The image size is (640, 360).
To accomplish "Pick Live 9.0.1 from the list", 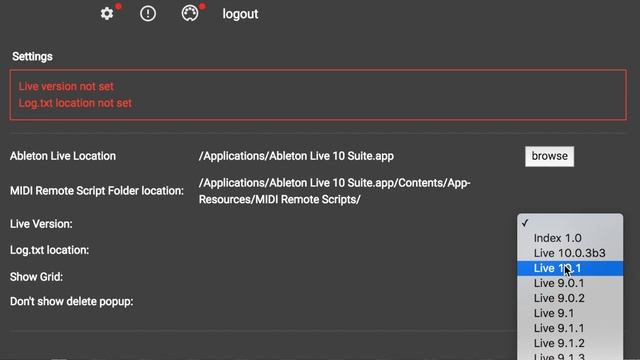I will tap(570, 283).
